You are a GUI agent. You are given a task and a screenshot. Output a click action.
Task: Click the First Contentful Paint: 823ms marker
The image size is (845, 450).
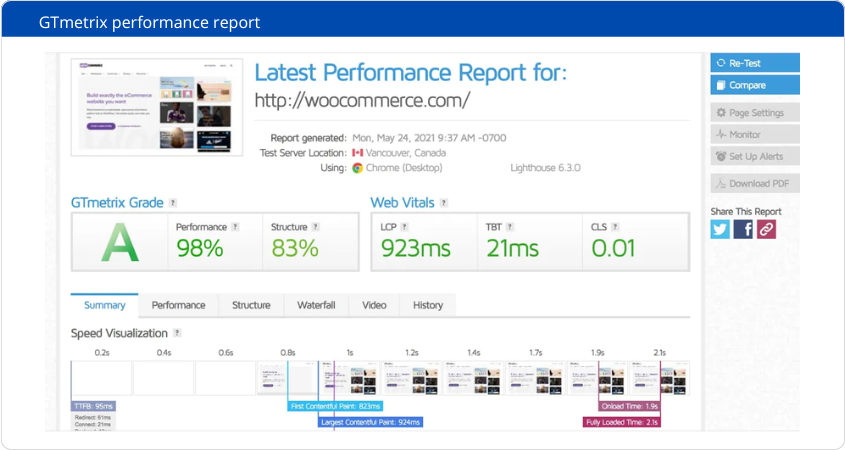click(x=335, y=406)
